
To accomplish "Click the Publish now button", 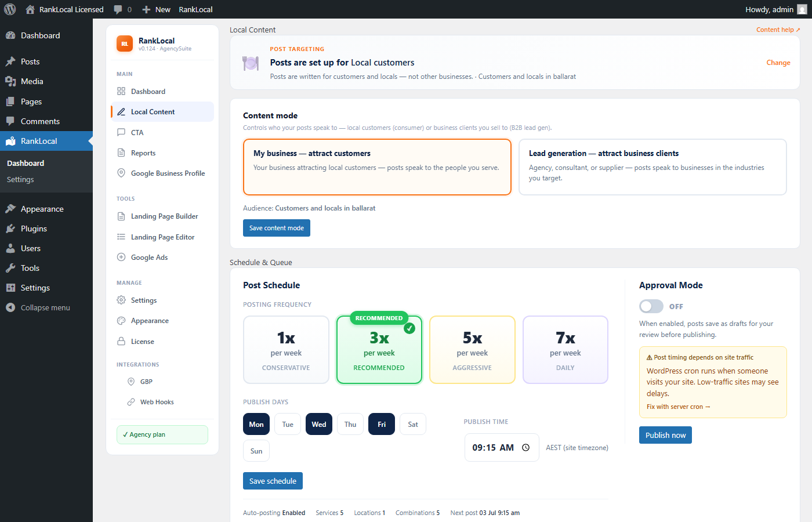I will tap(665, 435).
